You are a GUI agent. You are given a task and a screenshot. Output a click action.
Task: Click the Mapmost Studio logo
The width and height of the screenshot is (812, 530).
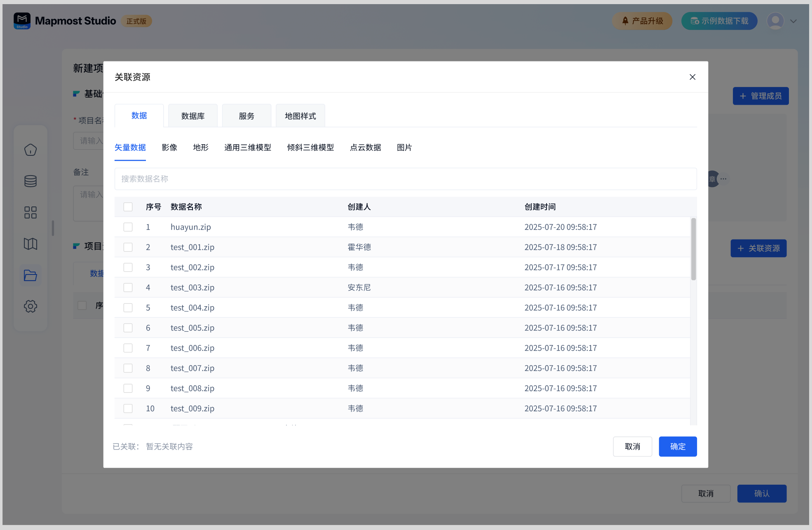pyautogui.click(x=22, y=21)
